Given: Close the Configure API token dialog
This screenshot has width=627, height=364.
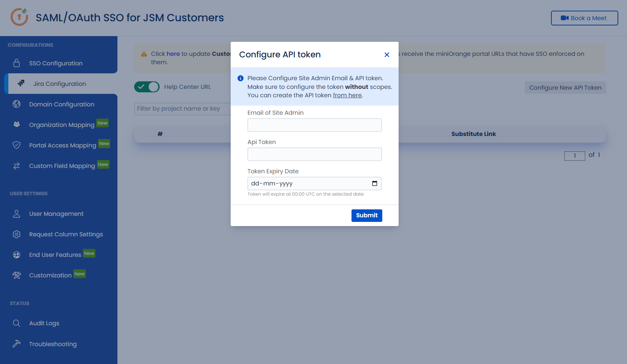Looking at the screenshot, I should [387, 55].
